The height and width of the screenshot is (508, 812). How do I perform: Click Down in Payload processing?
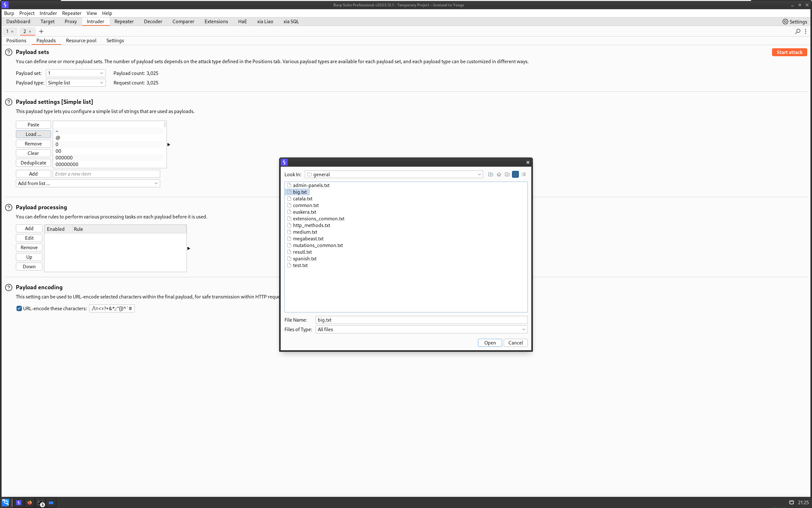tap(29, 267)
